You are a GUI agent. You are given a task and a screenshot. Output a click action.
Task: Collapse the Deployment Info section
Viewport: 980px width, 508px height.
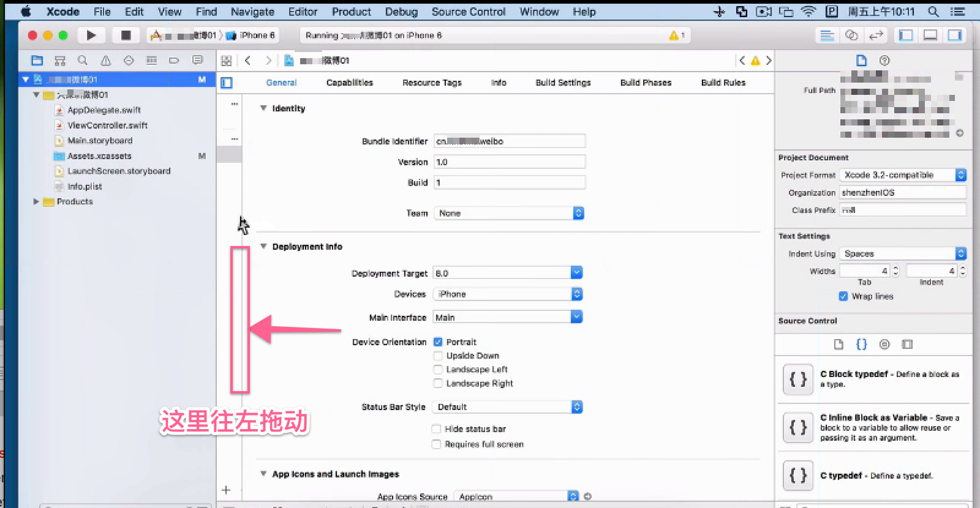tap(263, 247)
